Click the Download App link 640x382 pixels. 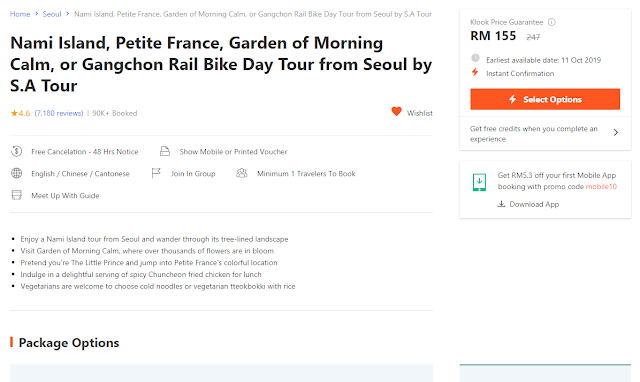pos(528,204)
